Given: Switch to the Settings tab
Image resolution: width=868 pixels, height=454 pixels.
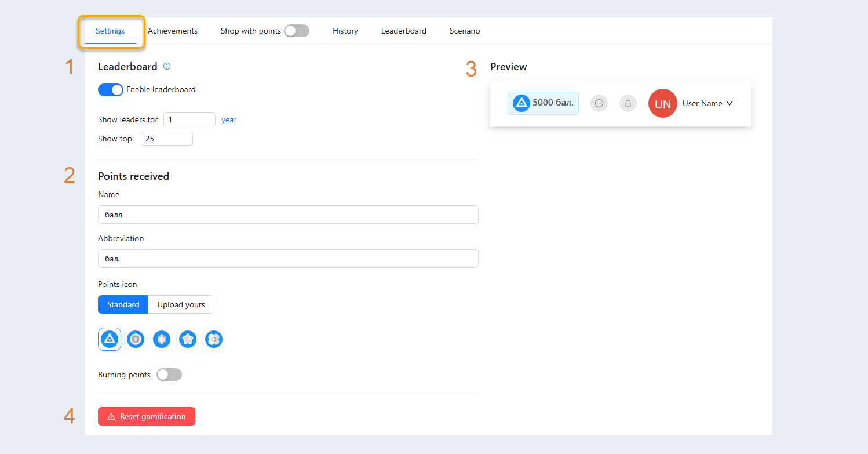Looking at the screenshot, I should click(110, 31).
